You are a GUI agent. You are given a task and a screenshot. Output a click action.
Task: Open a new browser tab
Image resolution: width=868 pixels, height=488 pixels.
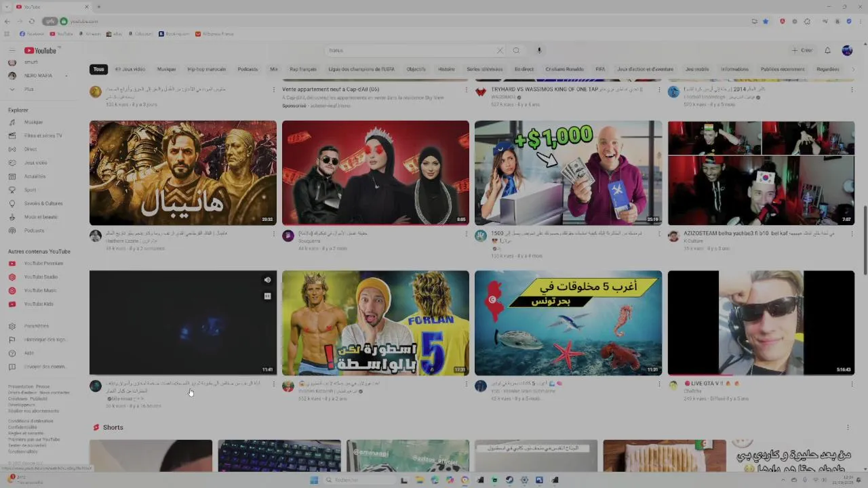tap(98, 7)
